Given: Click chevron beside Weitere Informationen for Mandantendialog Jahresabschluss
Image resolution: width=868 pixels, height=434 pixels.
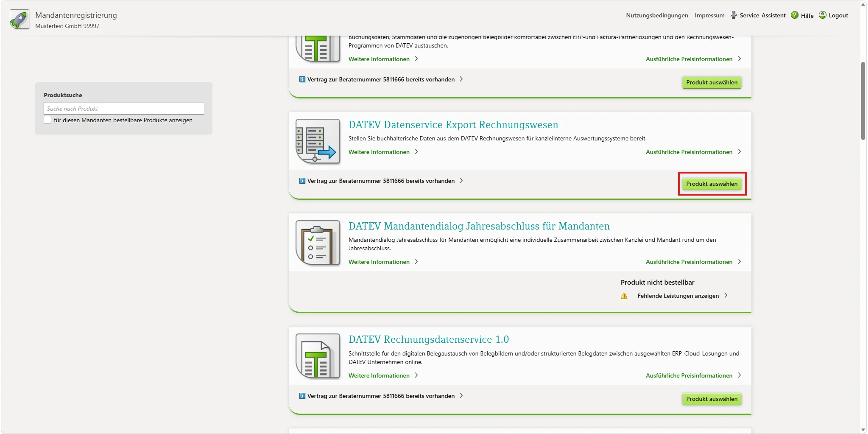Looking at the screenshot, I should (416, 262).
